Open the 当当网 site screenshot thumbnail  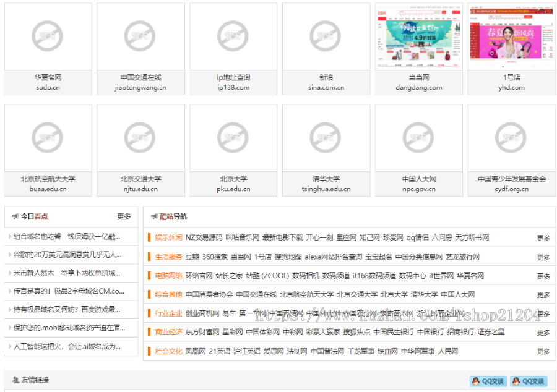click(419, 36)
